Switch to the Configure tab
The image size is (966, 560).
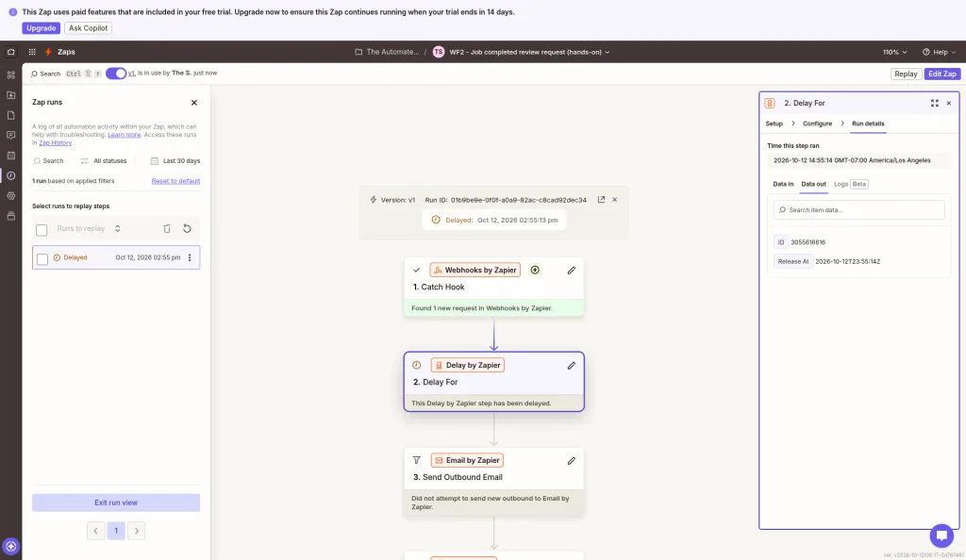817,124
